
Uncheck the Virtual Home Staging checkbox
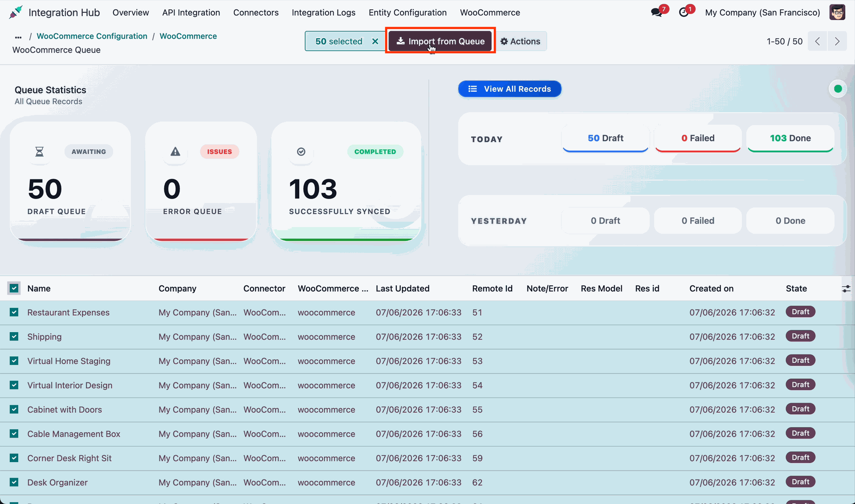tap(14, 361)
